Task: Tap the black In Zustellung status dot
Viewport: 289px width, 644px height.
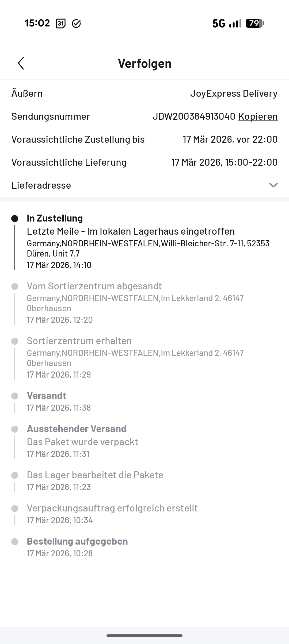Action: pos(15,219)
